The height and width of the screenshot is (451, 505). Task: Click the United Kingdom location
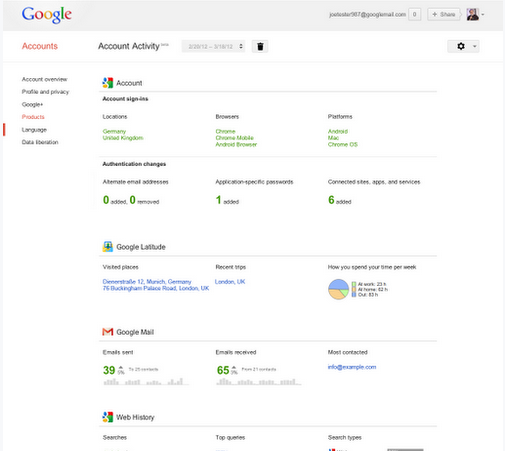tap(123, 138)
